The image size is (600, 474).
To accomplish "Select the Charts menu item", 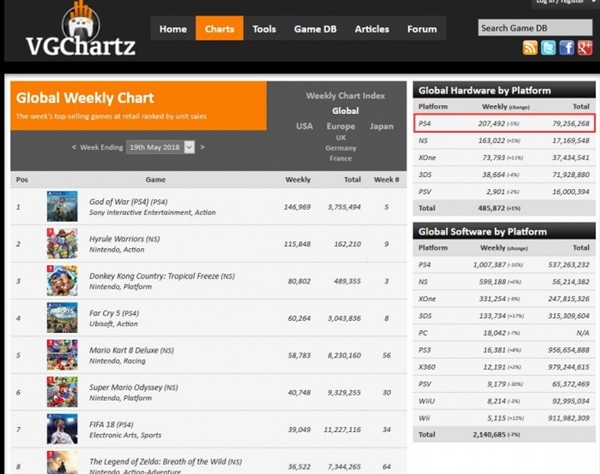I will click(219, 29).
